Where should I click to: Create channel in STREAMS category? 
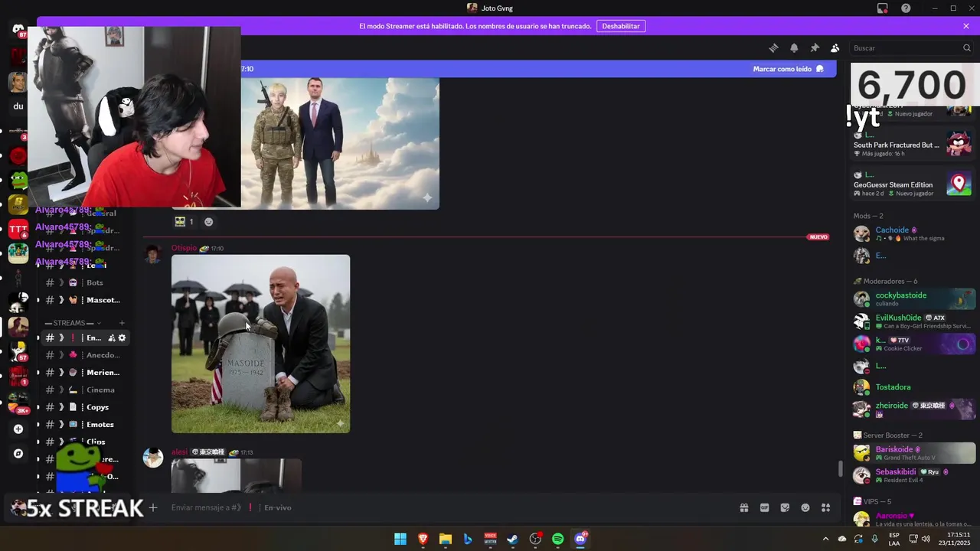coord(122,323)
